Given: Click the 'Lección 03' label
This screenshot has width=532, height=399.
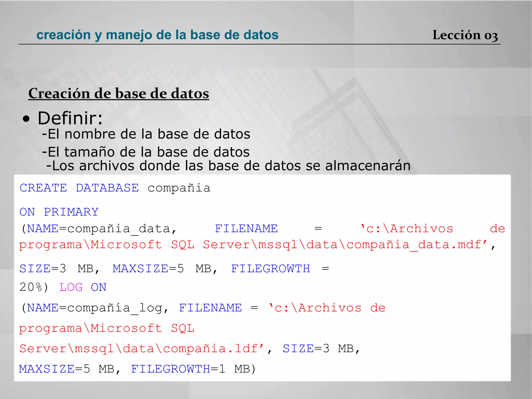Looking at the screenshot, I should point(465,35).
